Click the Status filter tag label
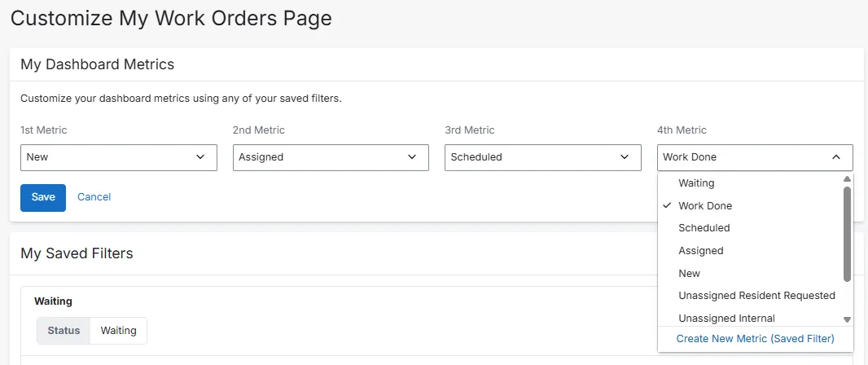 point(64,331)
